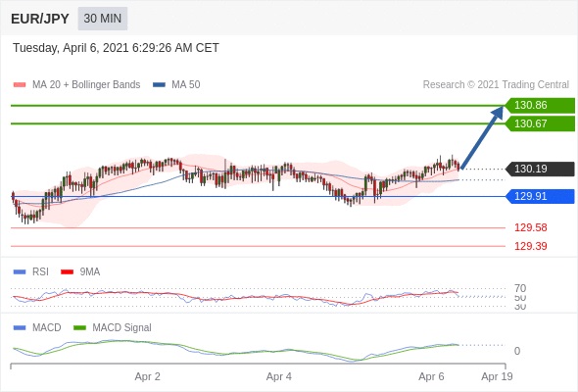Click the 129.39 support level value

click(x=530, y=246)
